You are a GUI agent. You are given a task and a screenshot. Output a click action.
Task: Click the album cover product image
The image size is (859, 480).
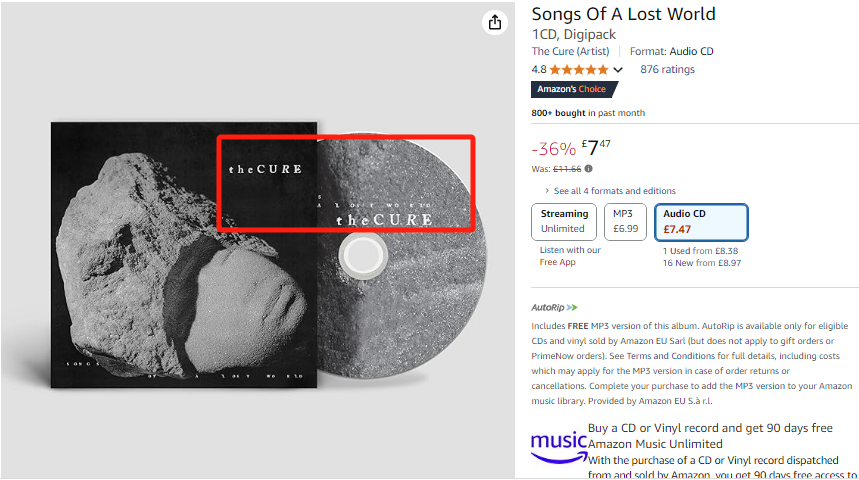184,255
